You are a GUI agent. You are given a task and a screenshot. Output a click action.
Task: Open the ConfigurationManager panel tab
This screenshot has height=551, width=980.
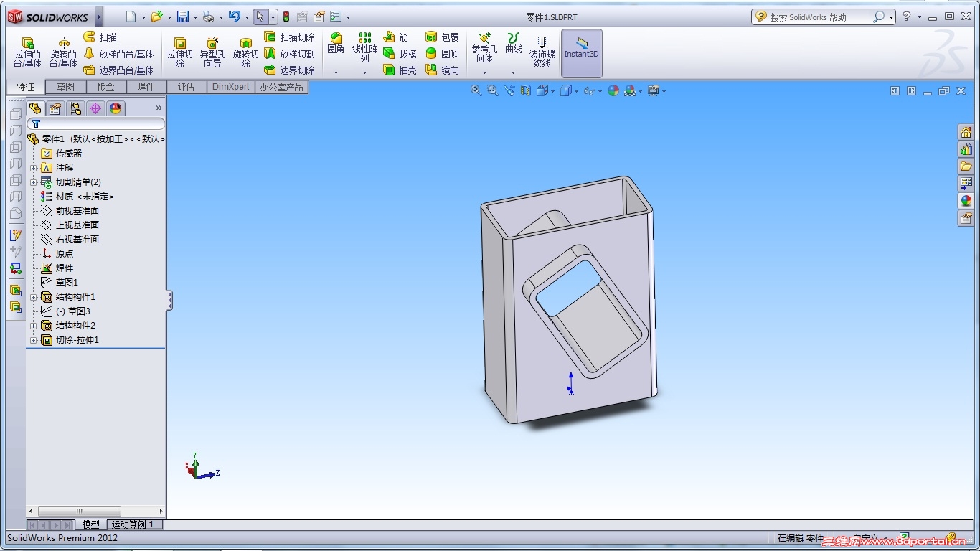point(75,108)
